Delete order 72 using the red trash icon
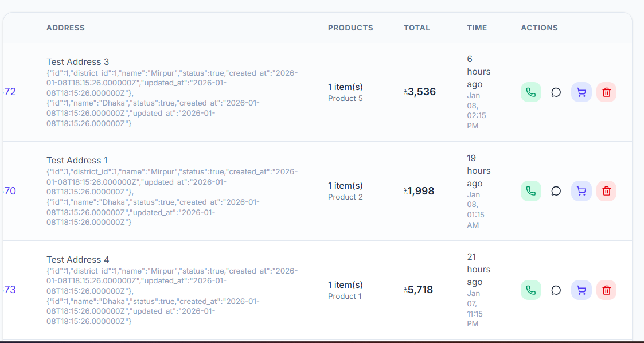 pos(606,92)
